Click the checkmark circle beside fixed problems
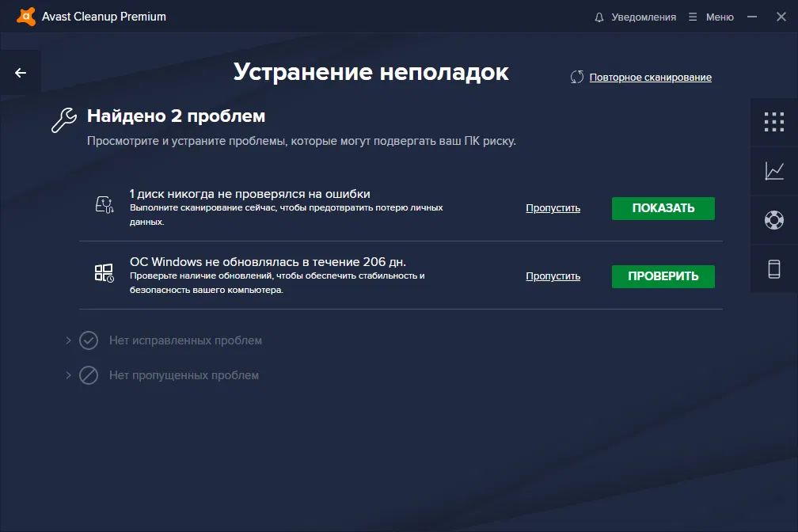 88,342
